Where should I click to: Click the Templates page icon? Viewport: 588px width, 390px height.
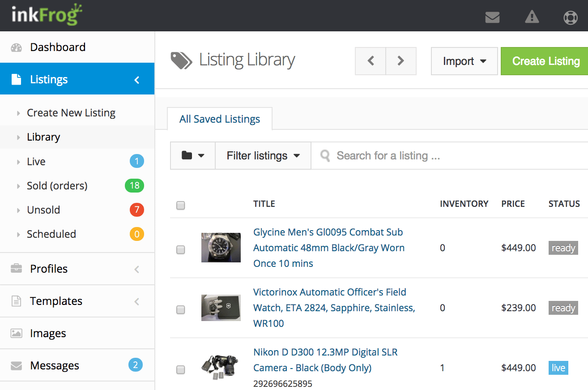click(x=16, y=301)
